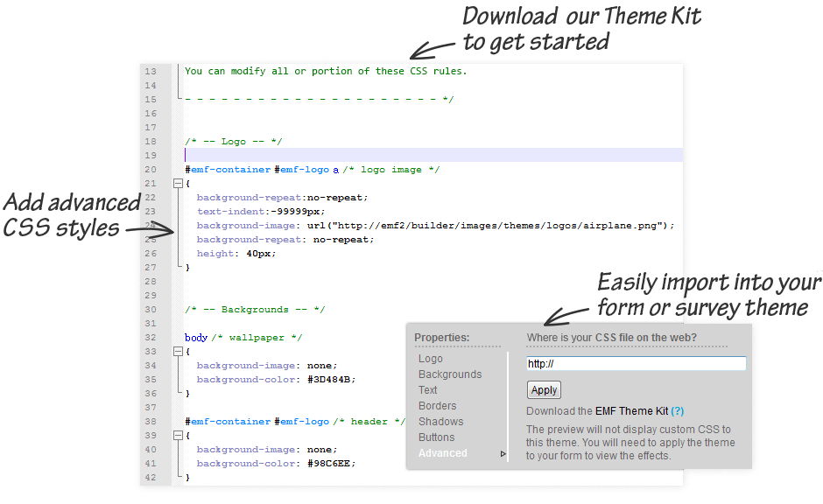Click line number 32 in the gutter
This screenshot has height=504, width=823.
pos(151,337)
